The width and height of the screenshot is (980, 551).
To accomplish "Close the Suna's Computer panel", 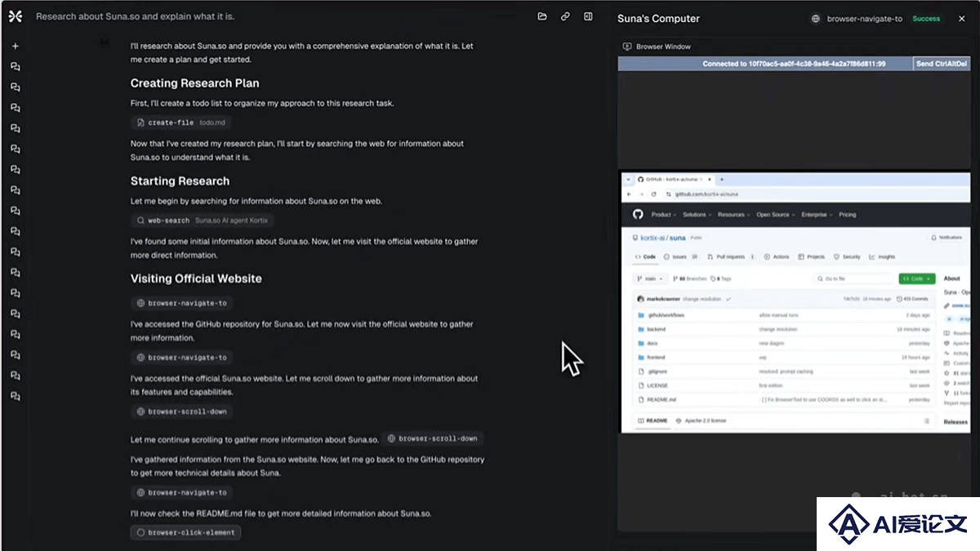I will (961, 19).
